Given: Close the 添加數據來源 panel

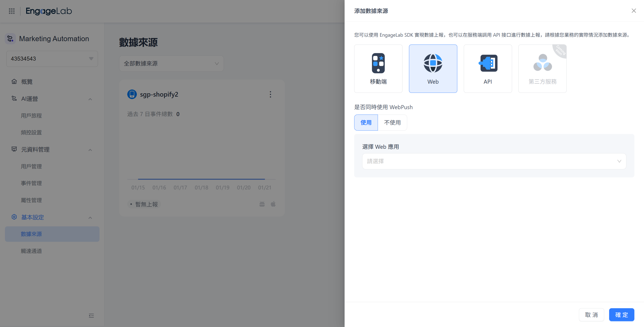Looking at the screenshot, I should point(633,11).
